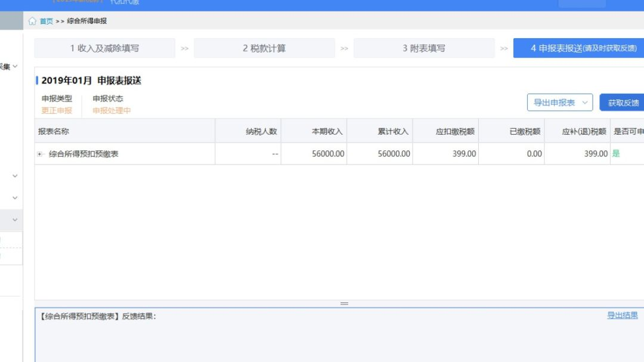Open step 1 收入及减除填写
Viewport: 644px width, 362px height.
point(104,48)
